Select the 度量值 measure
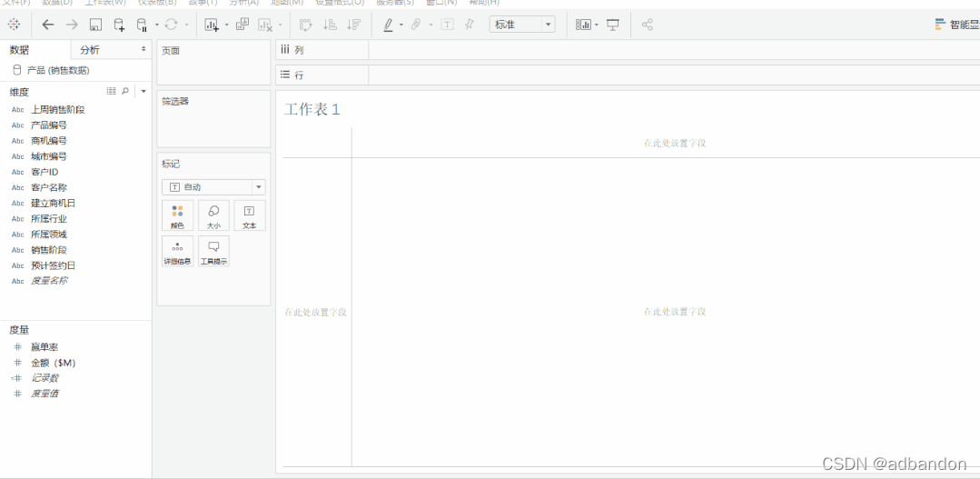Screen dimensions: 980x479 click(45, 394)
